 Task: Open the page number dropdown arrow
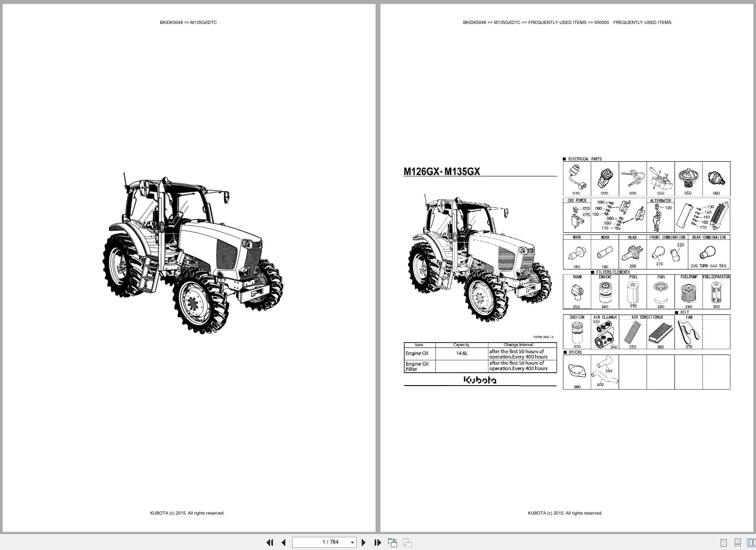353,542
